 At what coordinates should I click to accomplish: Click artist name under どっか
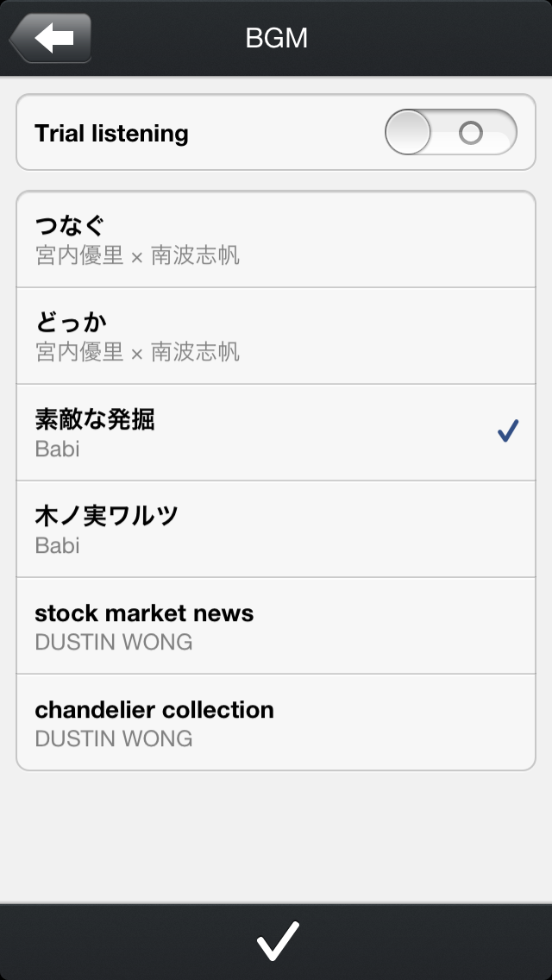[x=137, y=352]
